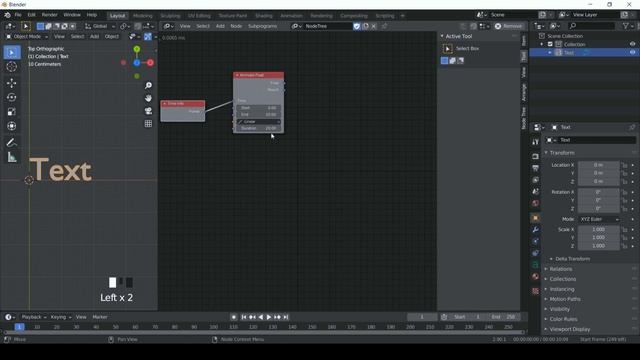Open the Linear interpolation dropdown on the node
The image size is (640, 360).
click(x=259, y=122)
